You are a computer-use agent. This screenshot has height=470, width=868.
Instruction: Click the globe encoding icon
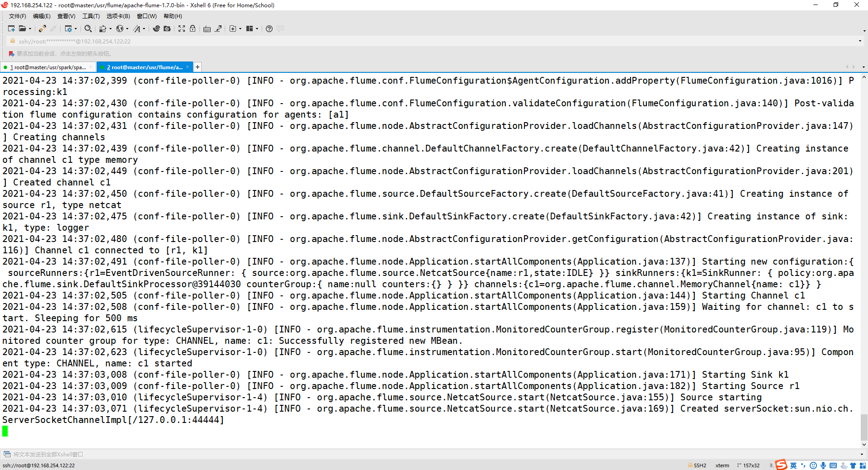[x=119, y=28]
